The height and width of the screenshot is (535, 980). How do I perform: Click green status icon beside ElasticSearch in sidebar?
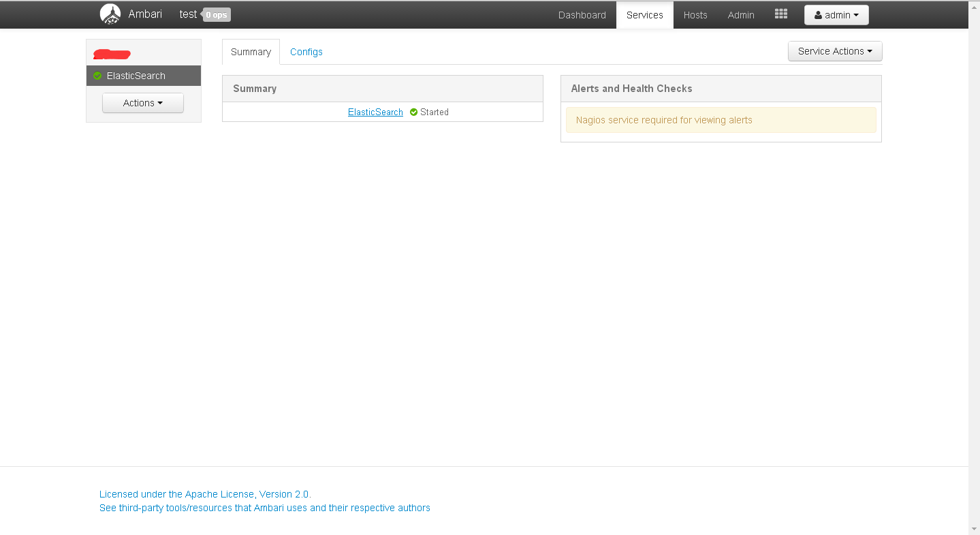point(97,76)
